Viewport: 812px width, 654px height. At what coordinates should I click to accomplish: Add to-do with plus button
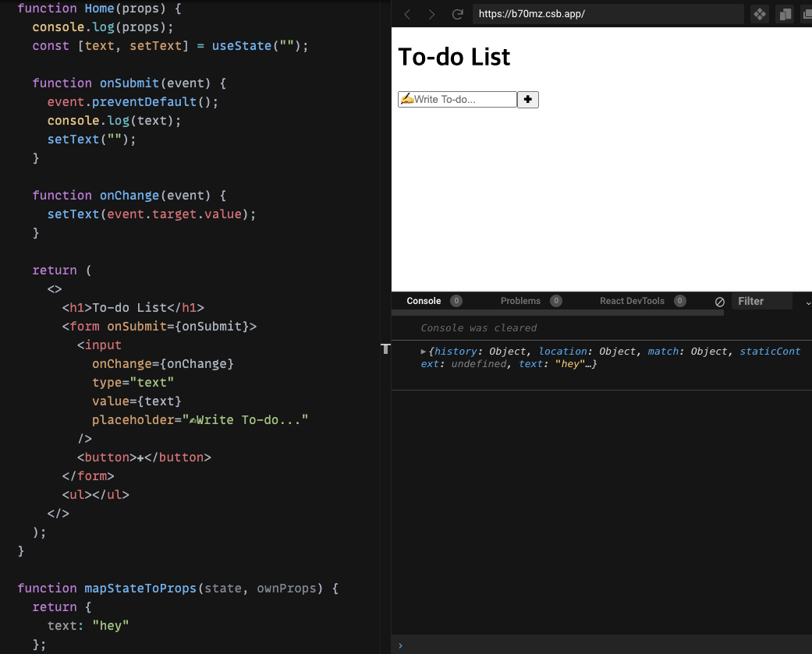click(528, 99)
